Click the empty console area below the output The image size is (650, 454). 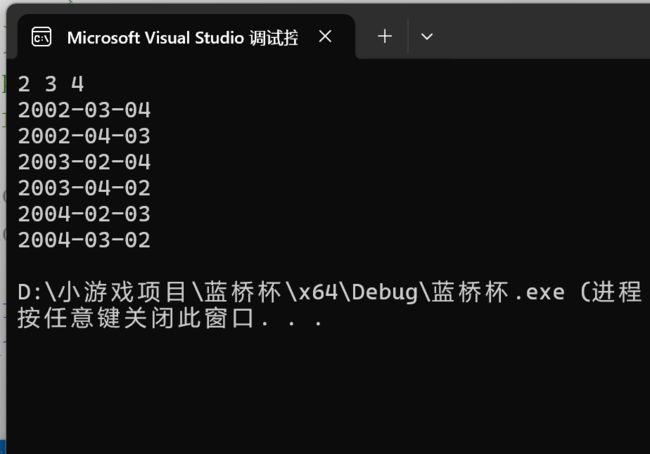[x=327, y=390]
